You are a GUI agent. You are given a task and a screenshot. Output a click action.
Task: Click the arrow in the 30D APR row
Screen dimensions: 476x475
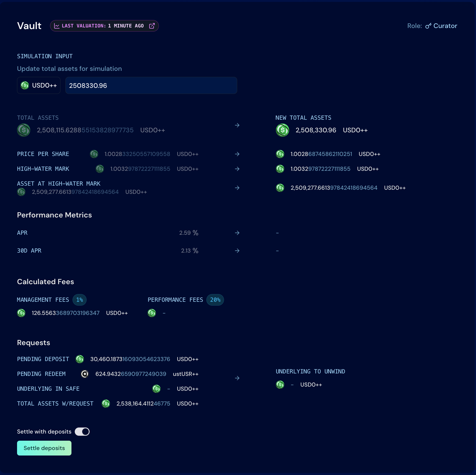[x=237, y=251]
